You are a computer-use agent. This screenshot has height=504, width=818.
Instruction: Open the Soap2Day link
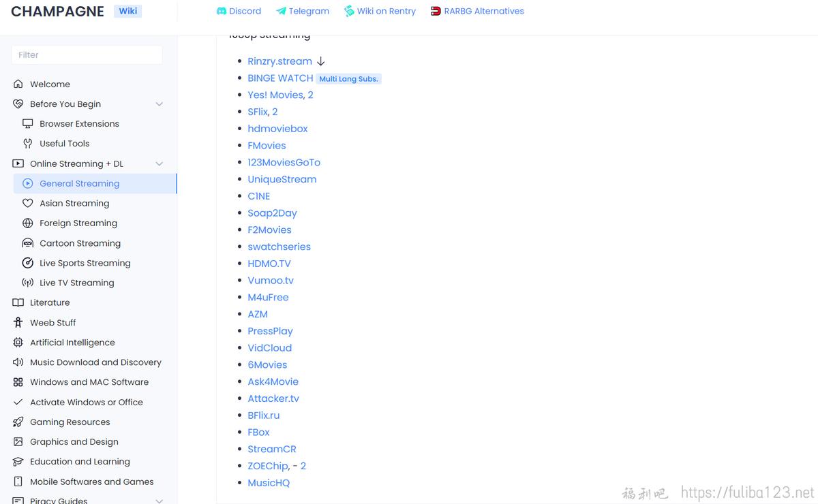[x=272, y=213]
